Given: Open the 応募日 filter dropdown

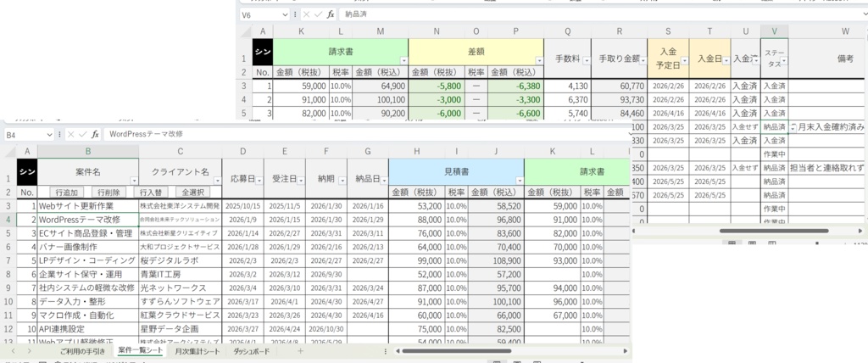Looking at the screenshot, I should point(259,181).
